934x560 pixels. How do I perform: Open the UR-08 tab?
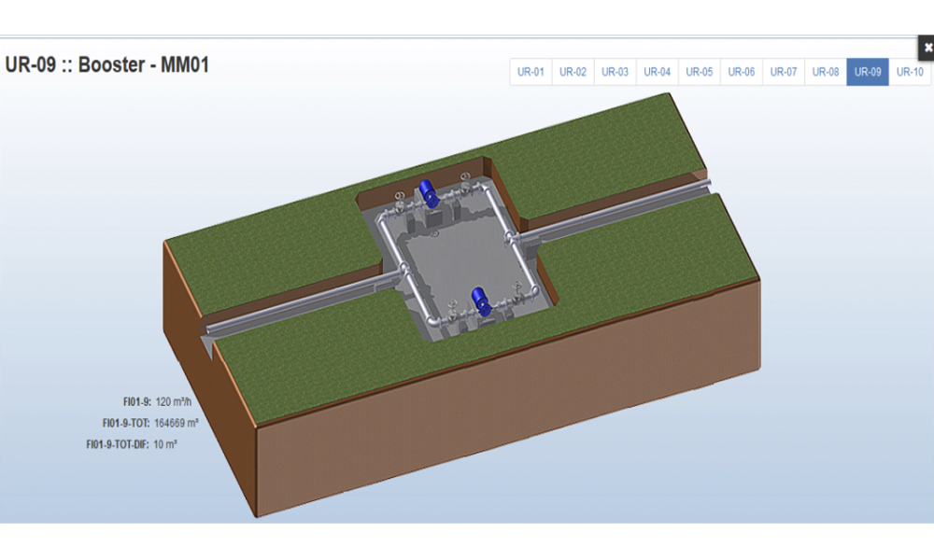[826, 72]
